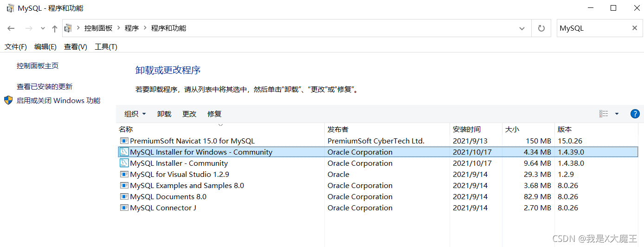The width and height of the screenshot is (644, 247).
Task: Open 编辑(E) menu
Action: 45,47
